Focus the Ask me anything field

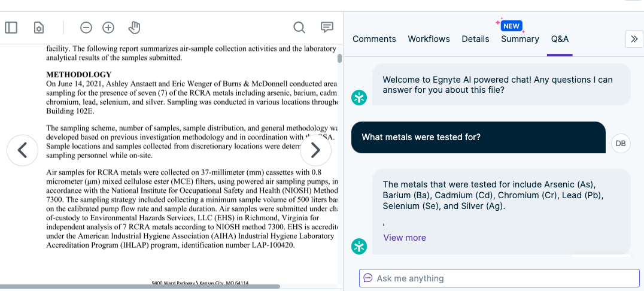click(x=499, y=278)
